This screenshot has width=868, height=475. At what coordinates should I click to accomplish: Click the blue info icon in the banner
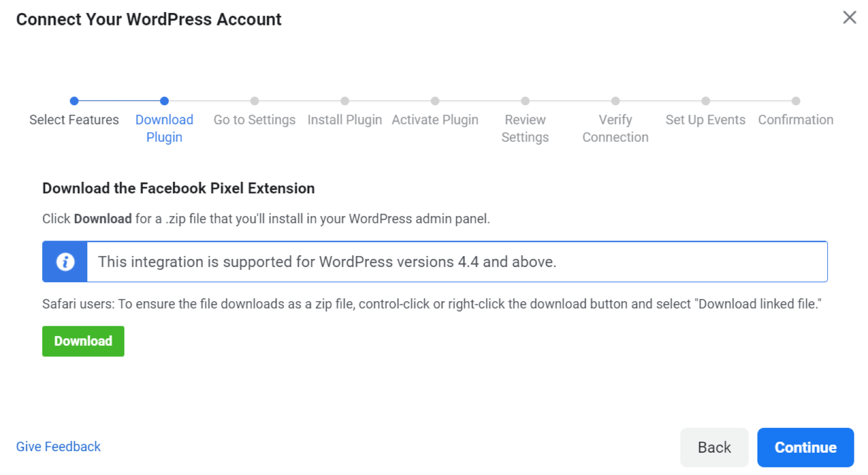[x=65, y=262]
